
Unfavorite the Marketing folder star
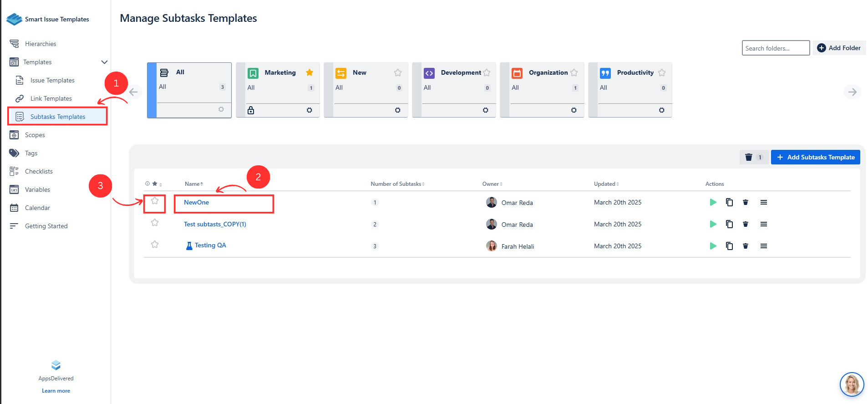(x=310, y=72)
